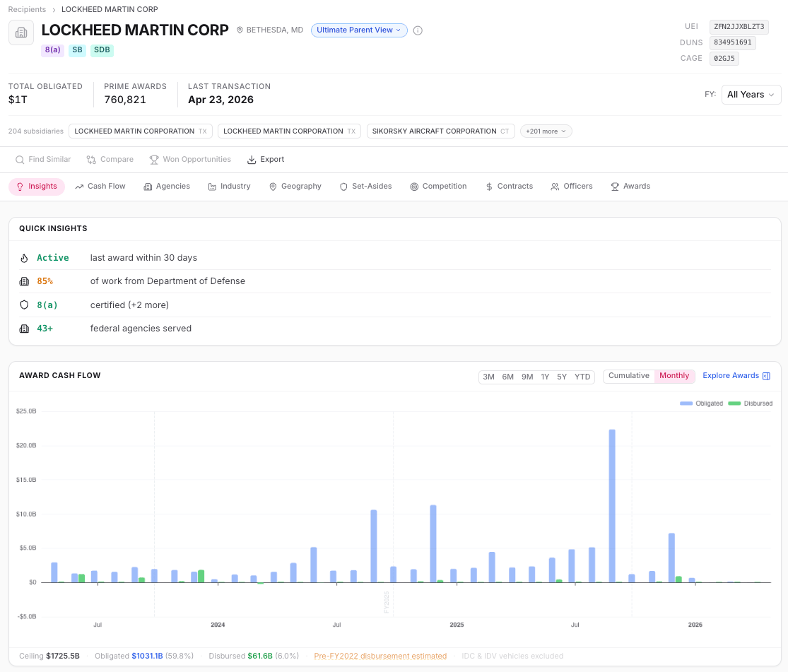Open the FY All Years dropdown

coord(751,95)
